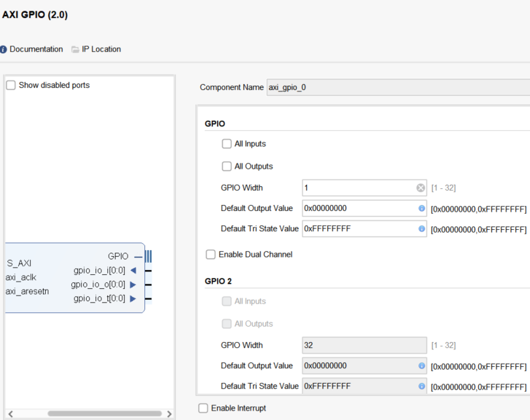Click info icon beside GPIO Default Tri State Value

tap(421, 228)
